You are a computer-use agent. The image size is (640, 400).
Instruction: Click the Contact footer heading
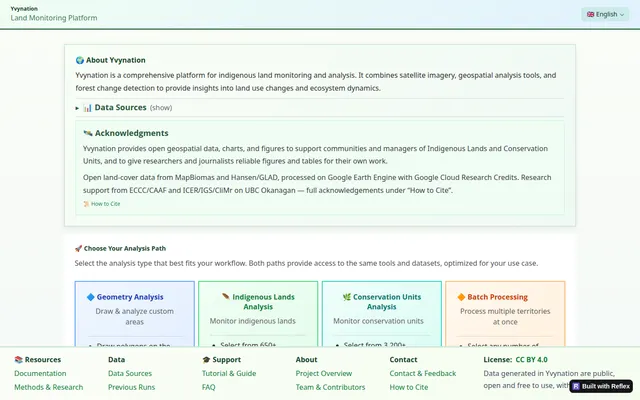(403, 360)
